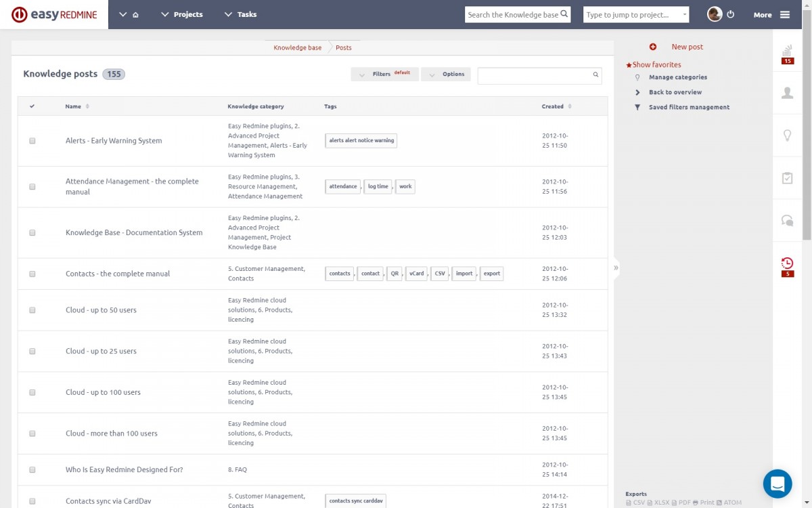812x508 pixels.
Task: Click the magnifier in the Knowledge base search
Action: pos(564,14)
